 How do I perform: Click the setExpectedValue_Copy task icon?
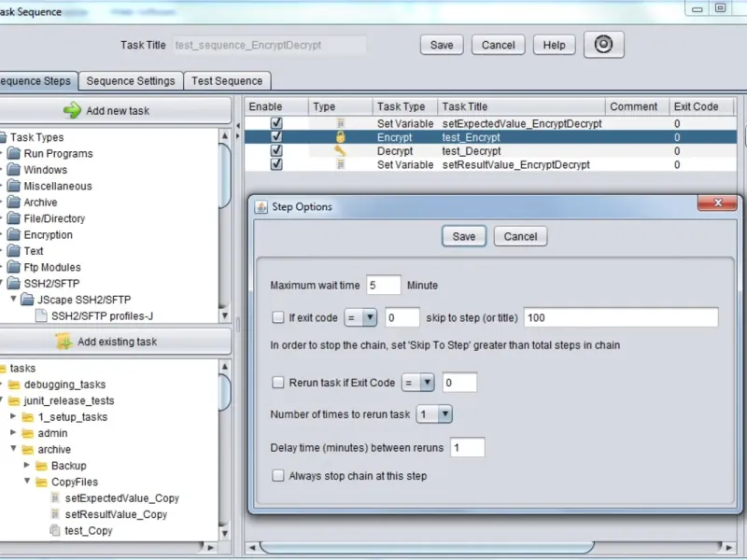55,498
